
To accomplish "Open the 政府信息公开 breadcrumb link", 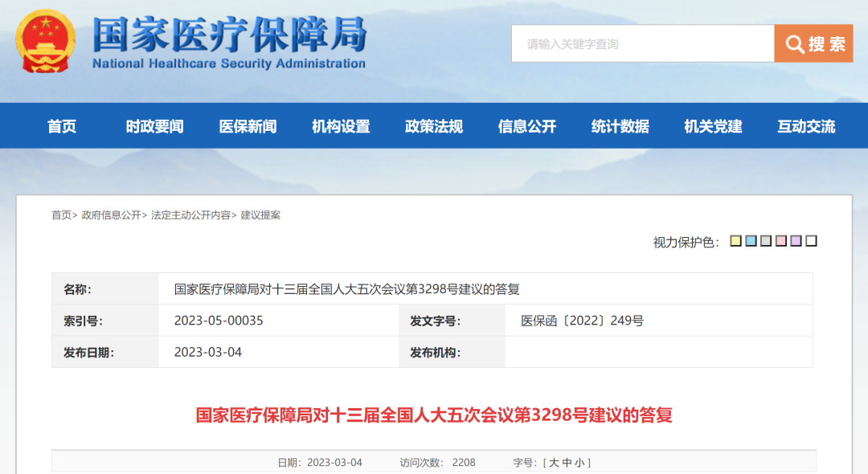I will point(112,215).
